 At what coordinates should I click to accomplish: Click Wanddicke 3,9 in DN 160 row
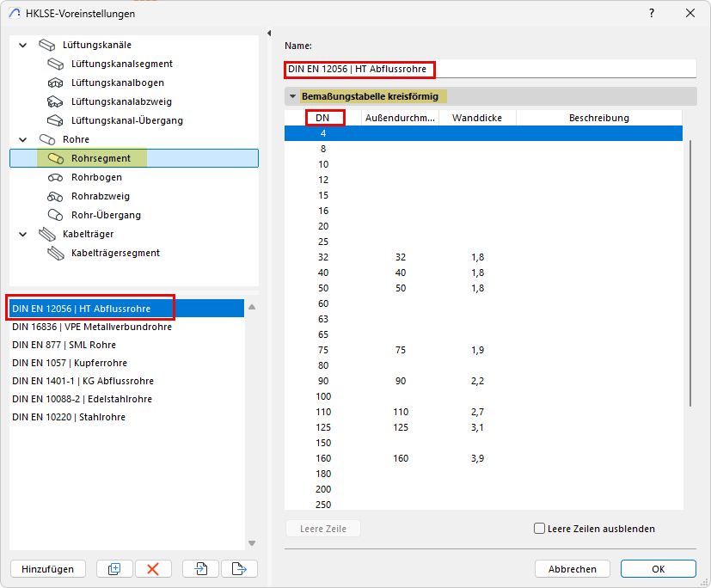(x=477, y=458)
